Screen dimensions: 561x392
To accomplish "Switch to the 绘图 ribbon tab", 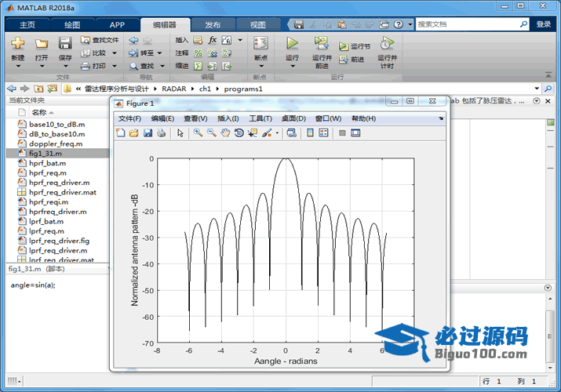I will (x=72, y=25).
